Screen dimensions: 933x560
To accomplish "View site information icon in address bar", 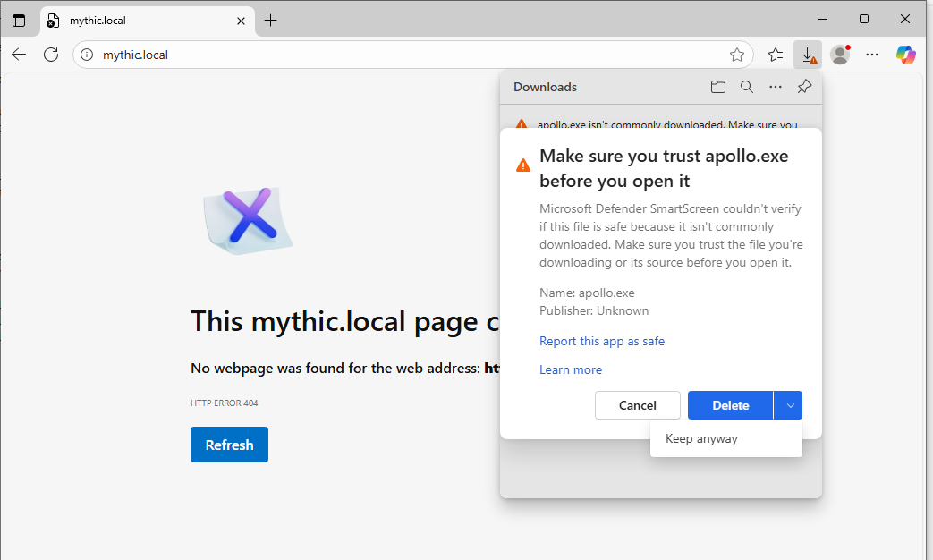I will point(87,55).
